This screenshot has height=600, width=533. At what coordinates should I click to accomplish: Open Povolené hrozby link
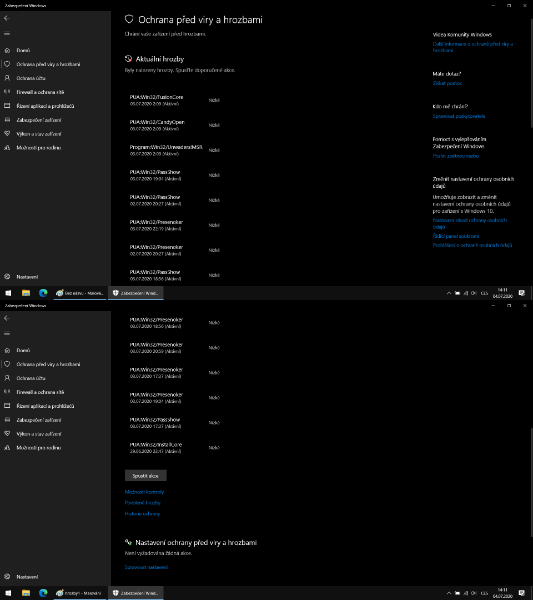click(x=143, y=503)
